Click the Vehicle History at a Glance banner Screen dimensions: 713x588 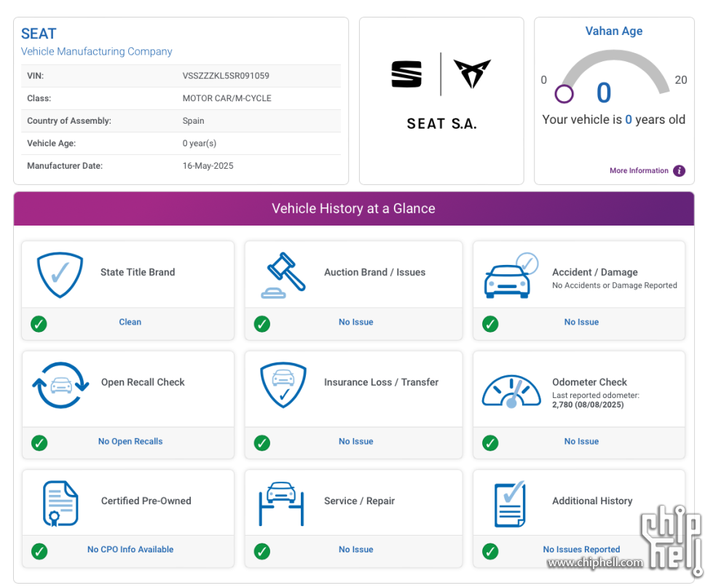(x=354, y=209)
